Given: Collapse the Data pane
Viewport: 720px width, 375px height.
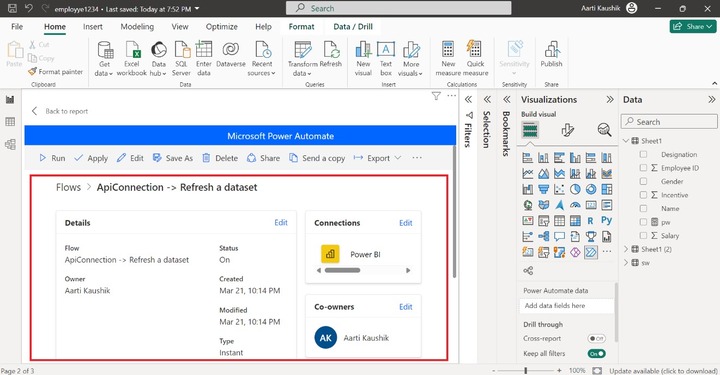Looking at the screenshot, I should 712,100.
